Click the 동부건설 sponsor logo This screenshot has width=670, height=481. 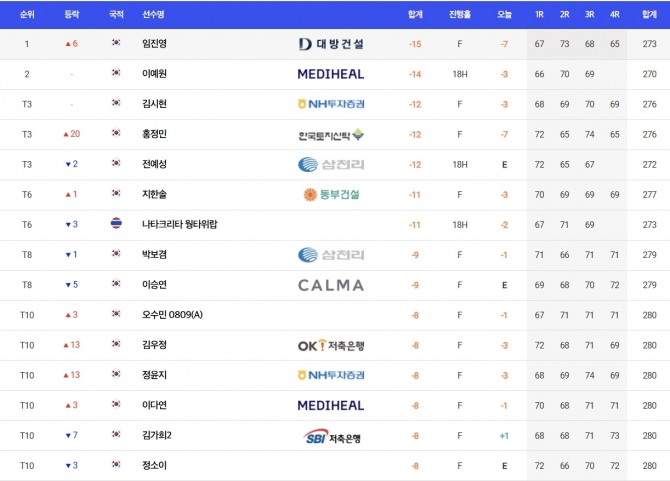pyautogui.click(x=331, y=194)
